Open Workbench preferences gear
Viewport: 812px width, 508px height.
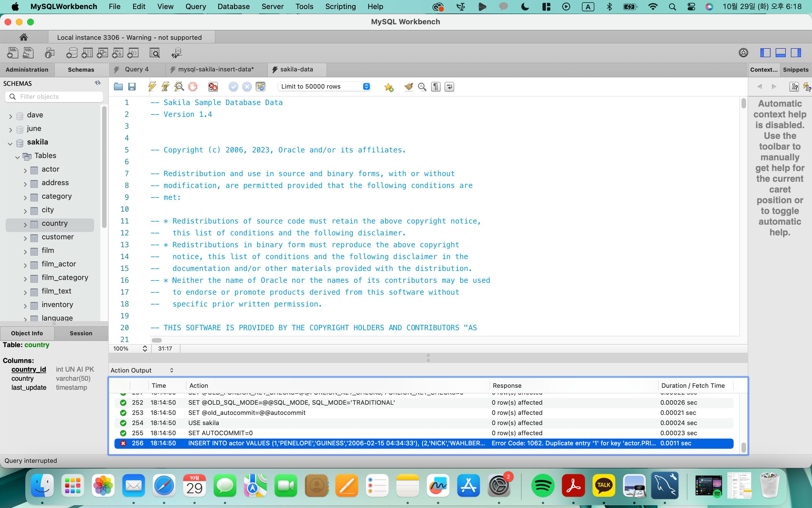743,53
